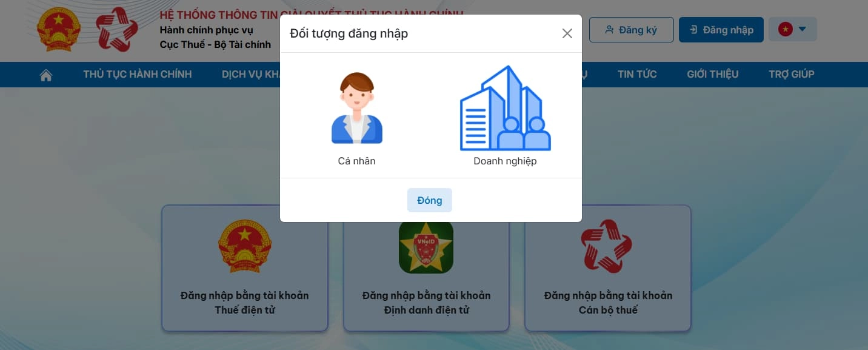Click the Đăng ký button
The image size is (868, 350).
tap(631, 30)
